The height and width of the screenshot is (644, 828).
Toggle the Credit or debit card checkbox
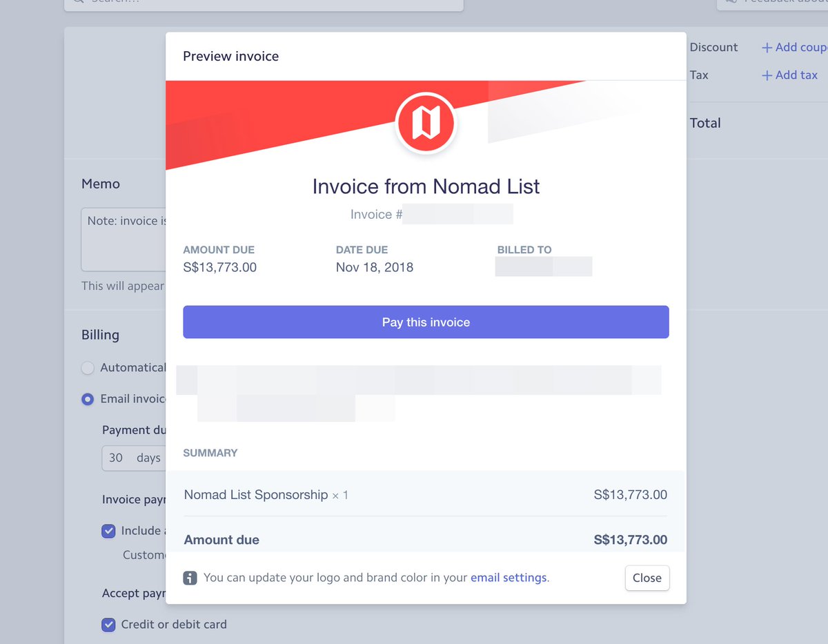(108, 625)
